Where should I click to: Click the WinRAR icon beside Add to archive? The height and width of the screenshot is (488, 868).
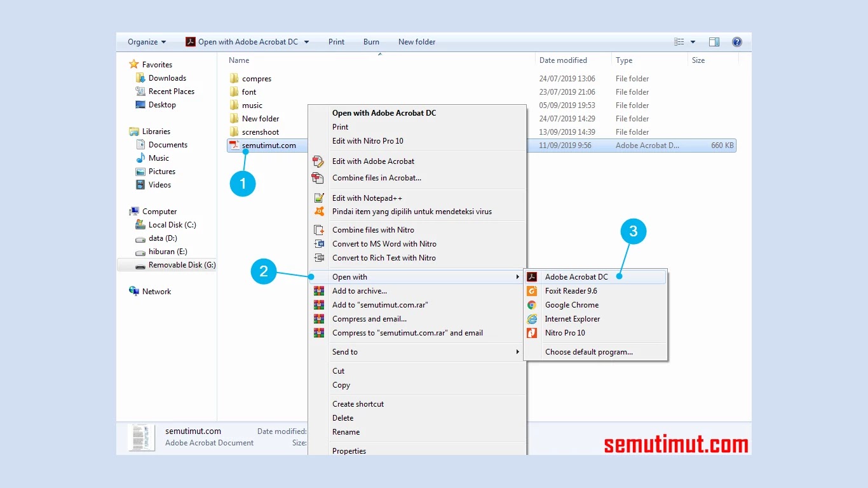(x=319, y=291)
